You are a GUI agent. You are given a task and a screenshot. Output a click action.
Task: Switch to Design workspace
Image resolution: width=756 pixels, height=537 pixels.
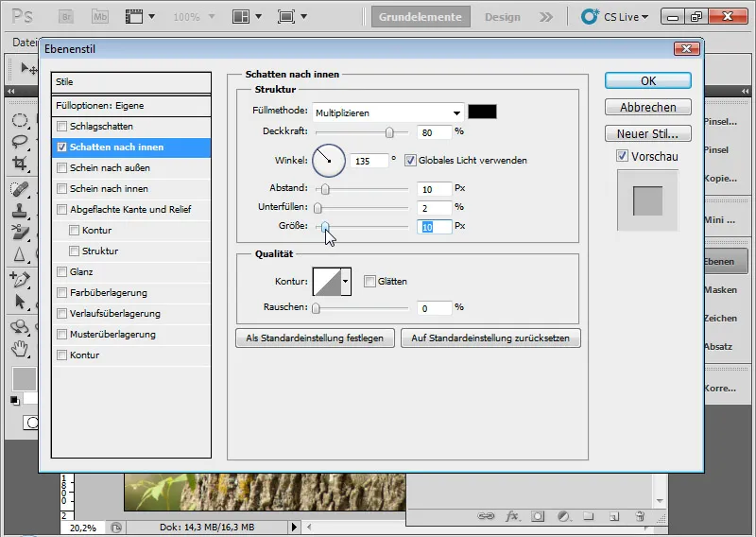[503, 17]
